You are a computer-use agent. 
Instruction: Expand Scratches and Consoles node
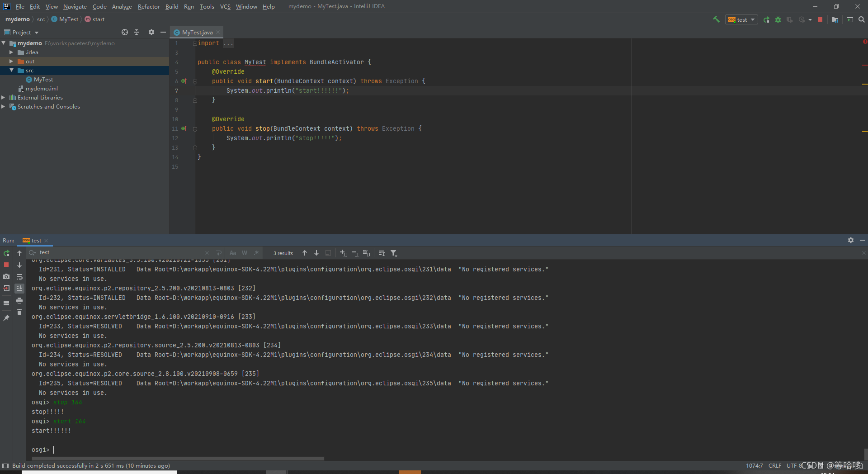(x=4, y=106)
